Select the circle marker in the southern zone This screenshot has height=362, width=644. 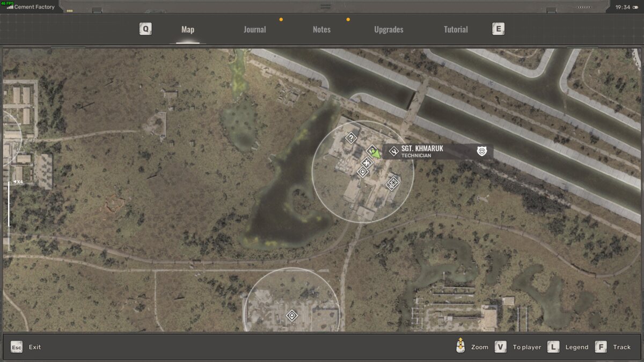pyautogui.click(x=292, y=315)
